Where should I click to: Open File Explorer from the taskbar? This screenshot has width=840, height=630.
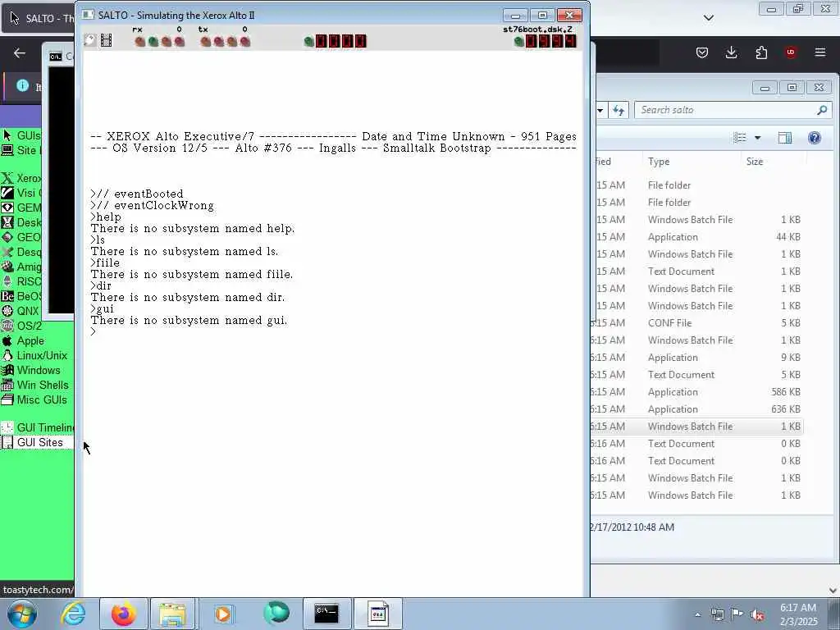point(172,614)
